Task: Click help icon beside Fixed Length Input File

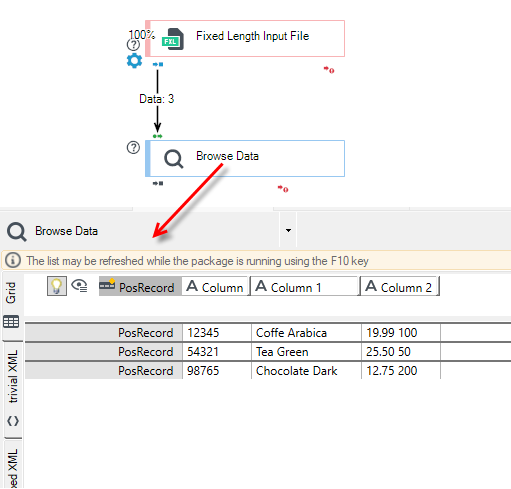Action: pyautogui.click(x=133, y=44)
